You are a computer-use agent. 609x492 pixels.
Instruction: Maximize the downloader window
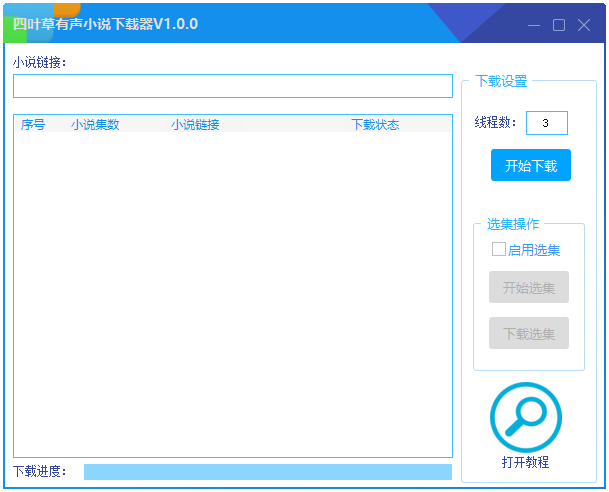click(x=559, y=25)
